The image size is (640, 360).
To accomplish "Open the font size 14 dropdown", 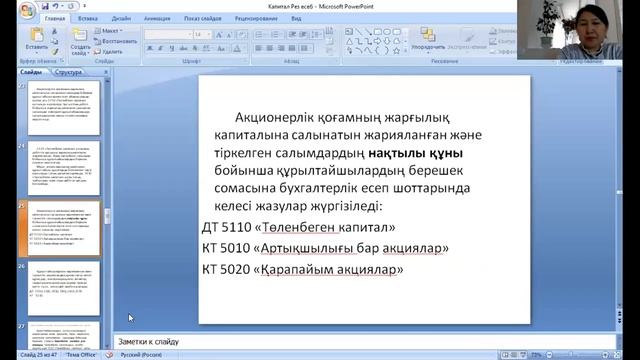I will click(209, 35).
